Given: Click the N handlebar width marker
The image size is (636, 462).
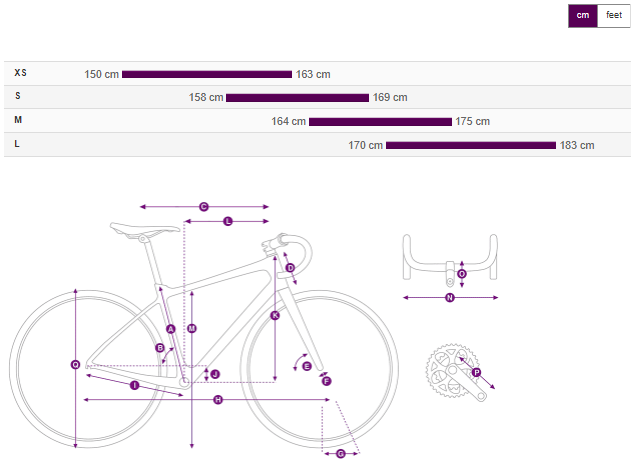Looking at the screenshot, I should (450, 297).
